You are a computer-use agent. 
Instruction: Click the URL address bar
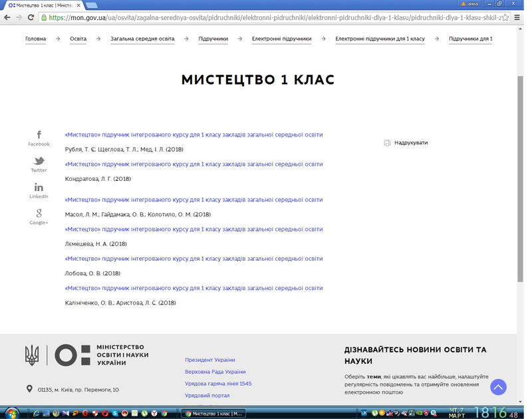click(x=275, y=18)
